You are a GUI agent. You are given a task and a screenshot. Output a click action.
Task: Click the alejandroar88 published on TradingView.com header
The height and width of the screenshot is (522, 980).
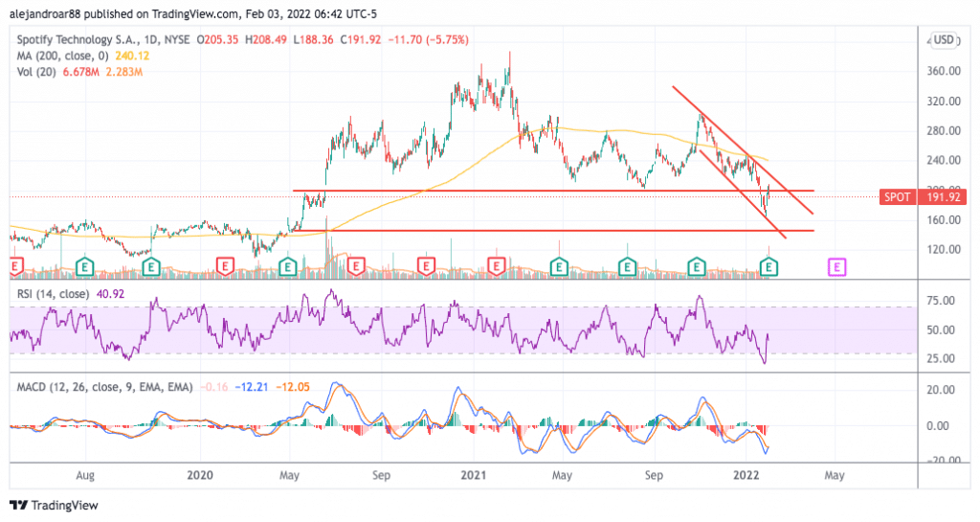coord(193,13)
